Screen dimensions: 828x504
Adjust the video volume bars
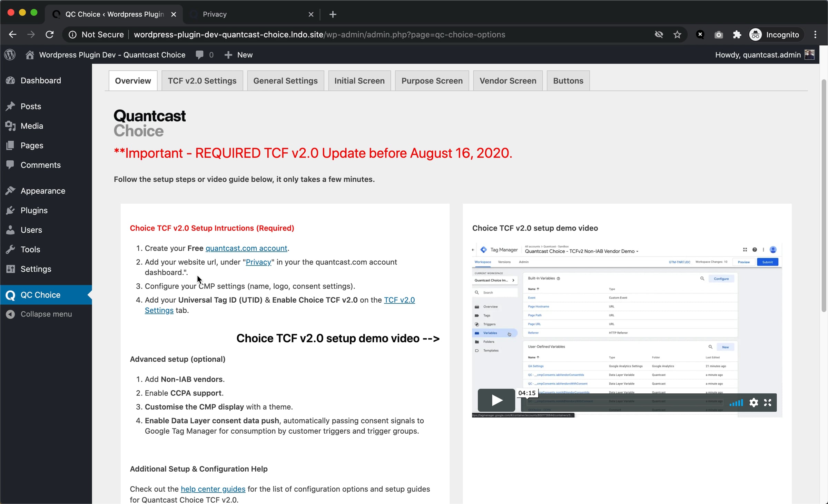pos(736,403)
